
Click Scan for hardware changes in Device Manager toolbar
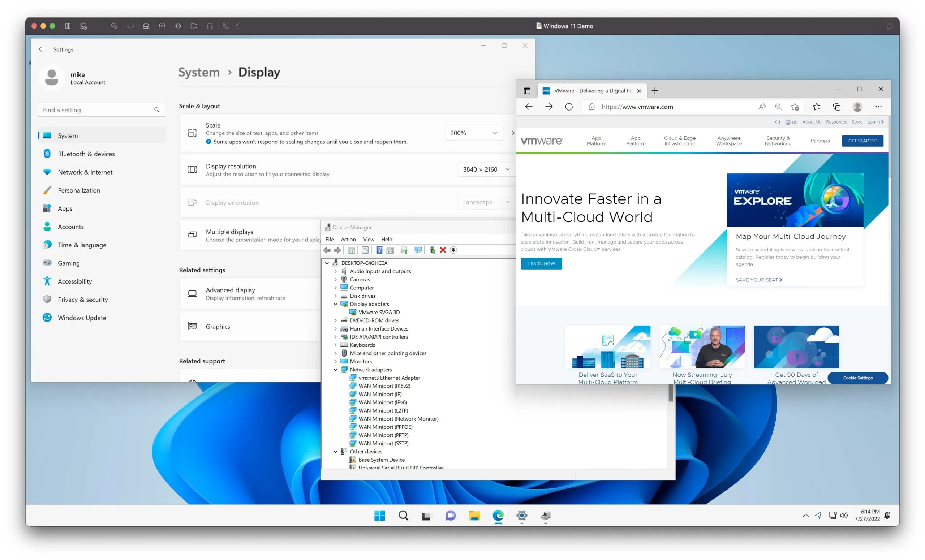click(x=418, y=250)
